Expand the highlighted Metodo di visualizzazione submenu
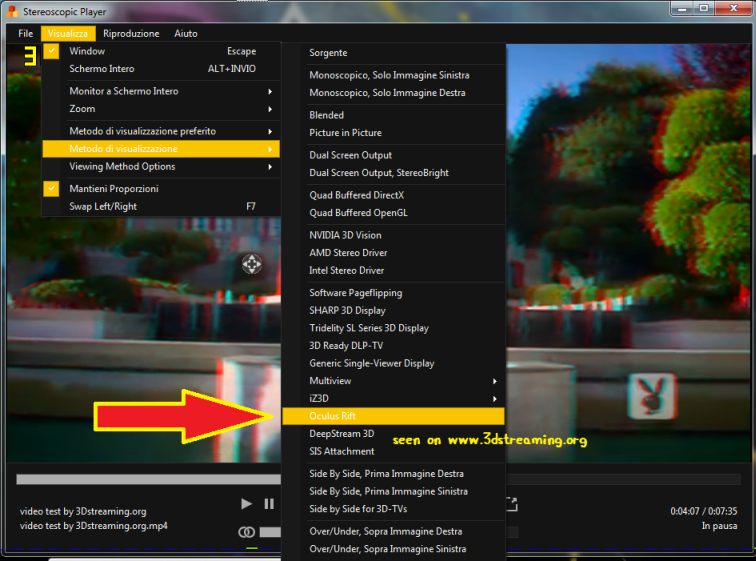Viewport: 756px width, 561px height. (161, 149)
